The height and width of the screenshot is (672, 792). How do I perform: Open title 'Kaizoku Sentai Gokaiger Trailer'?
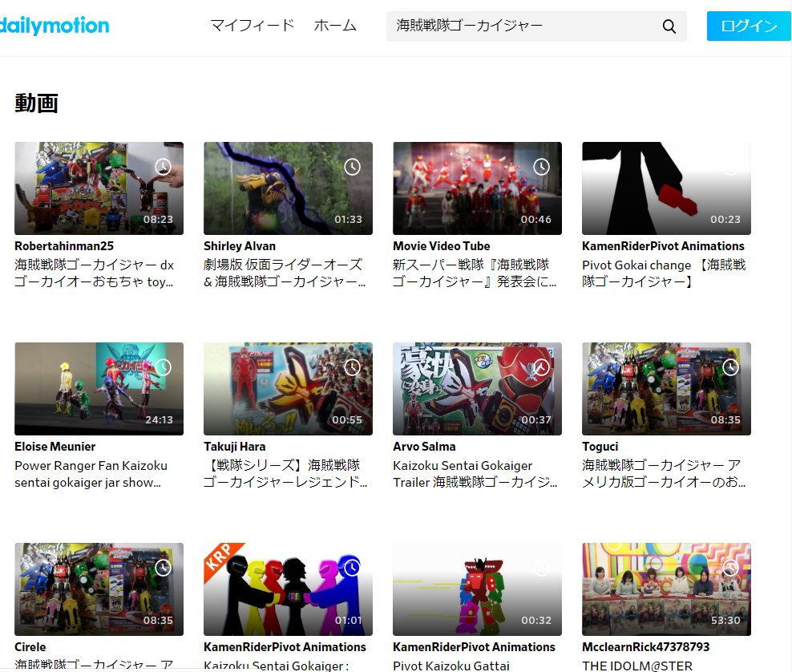(x=475, y=474)
